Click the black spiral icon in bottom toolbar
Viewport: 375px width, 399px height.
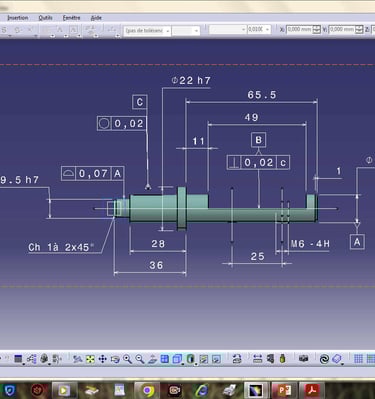(x=324, y=359)
